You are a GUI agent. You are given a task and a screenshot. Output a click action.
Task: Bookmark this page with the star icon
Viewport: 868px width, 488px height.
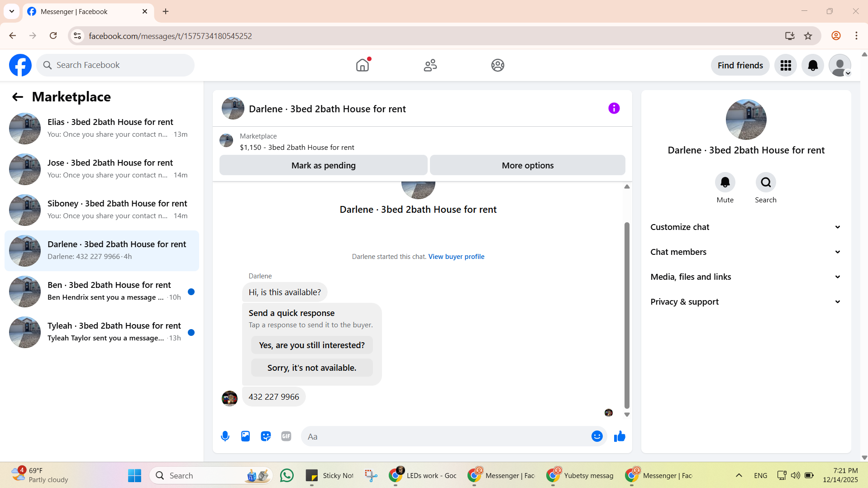point(808,36)
